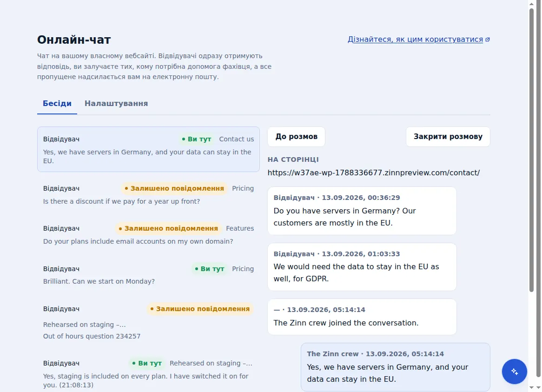Open the yearly discount conversation
The image size is (542, 392).
(148, 195)
